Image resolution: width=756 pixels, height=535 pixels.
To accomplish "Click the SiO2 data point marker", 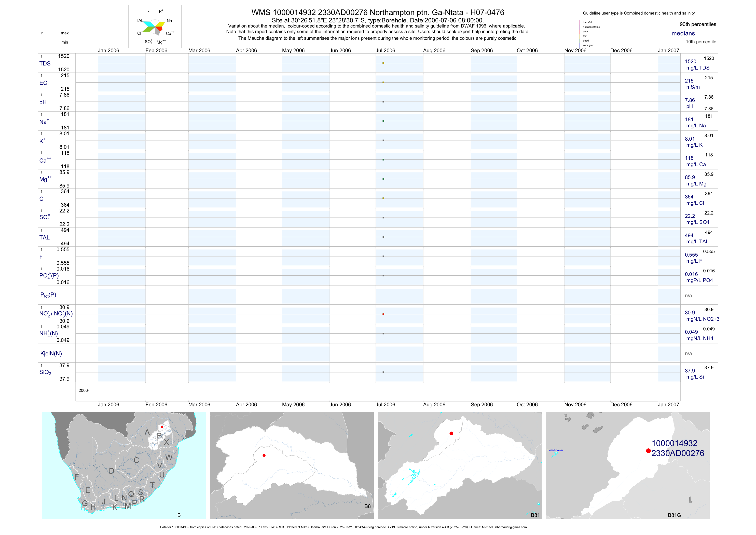I will point(383,372).
